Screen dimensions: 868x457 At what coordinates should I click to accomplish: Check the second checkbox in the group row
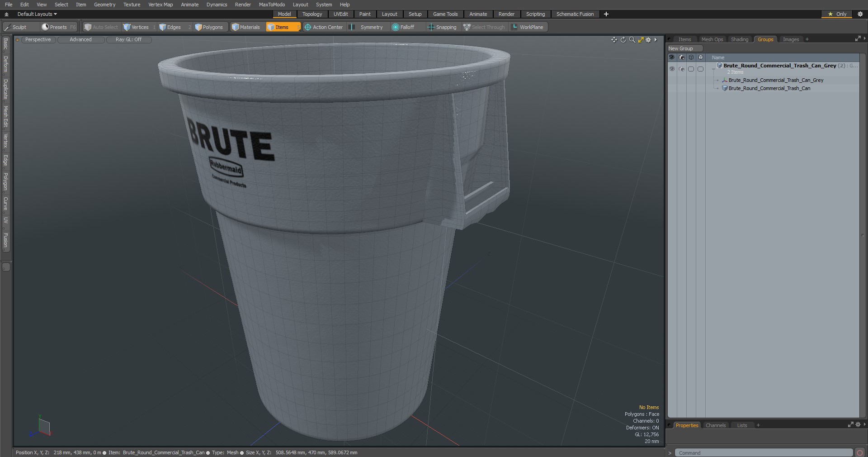tap(700, 69)
